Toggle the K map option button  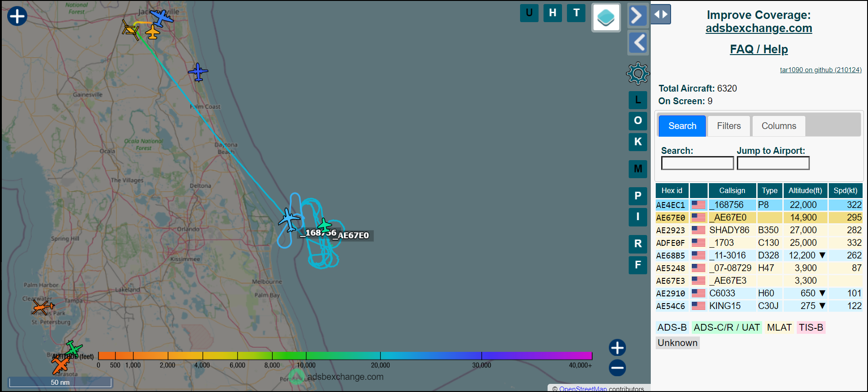click(638, 142)
